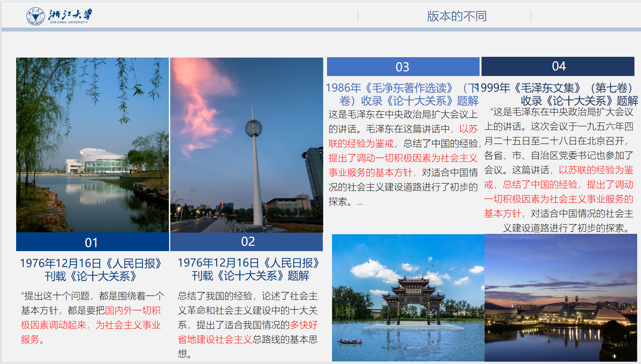Click red text 服务。 in column 01

[33, 339]
